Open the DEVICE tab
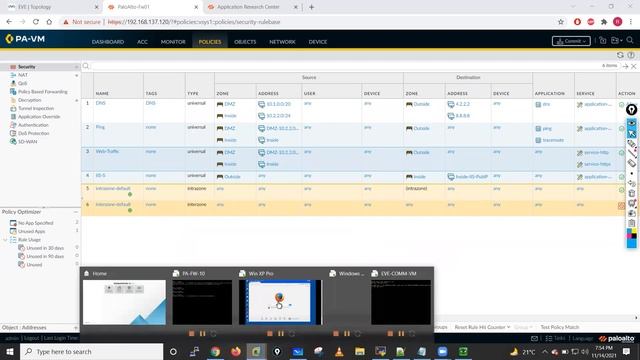This screenshot has height=360, width=640. (x=318, y=42)
